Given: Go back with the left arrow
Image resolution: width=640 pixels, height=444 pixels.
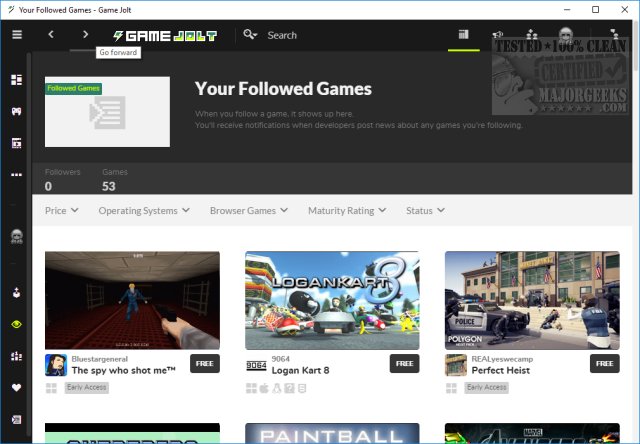Looking at the screenshot, I should [x=51, y=35].
